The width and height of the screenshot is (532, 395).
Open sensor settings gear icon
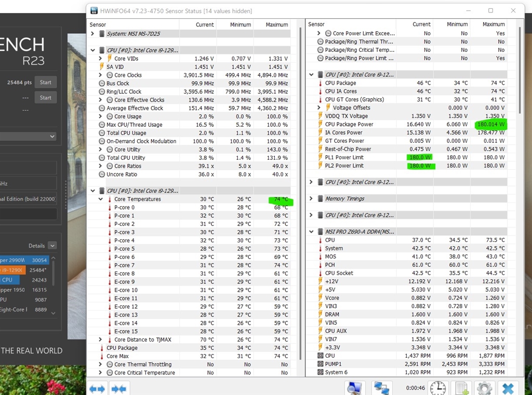[x=484, y=389]
